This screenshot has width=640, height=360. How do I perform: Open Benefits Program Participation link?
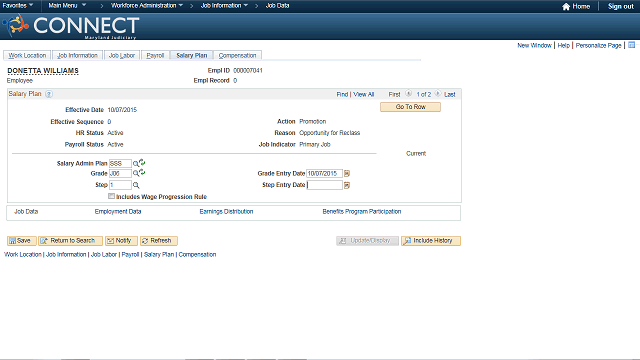[x=362, y=211]
